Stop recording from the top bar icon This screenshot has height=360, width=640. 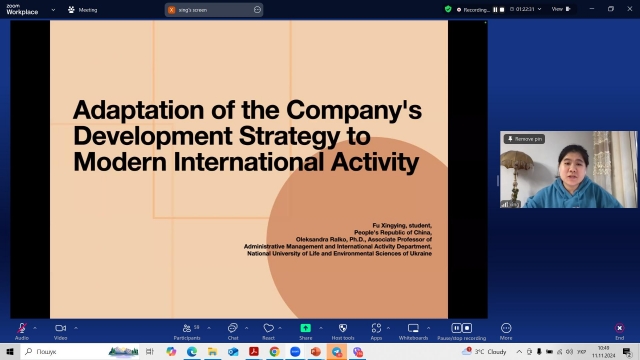tap(502, 9)
